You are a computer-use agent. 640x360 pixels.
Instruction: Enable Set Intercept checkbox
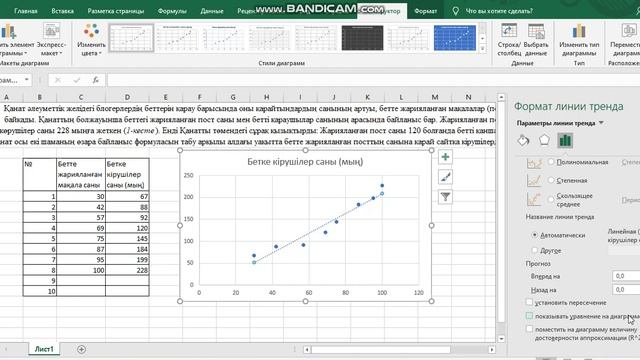click(x=529, y=302)
